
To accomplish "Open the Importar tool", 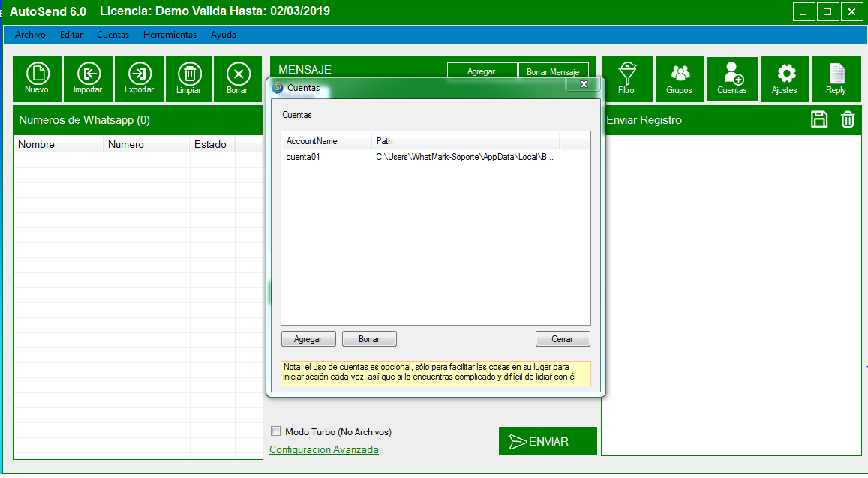I will tap(88, 79).
